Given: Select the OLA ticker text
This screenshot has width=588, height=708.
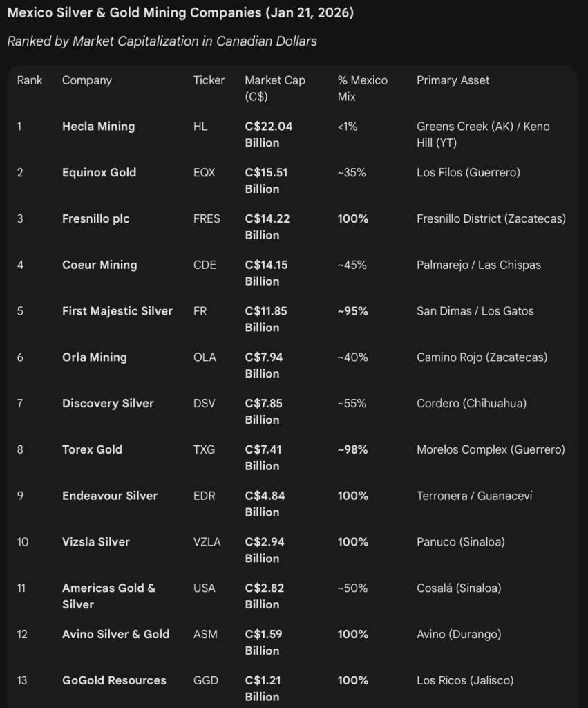Looking at the screenshot, I should click(205, 357).
